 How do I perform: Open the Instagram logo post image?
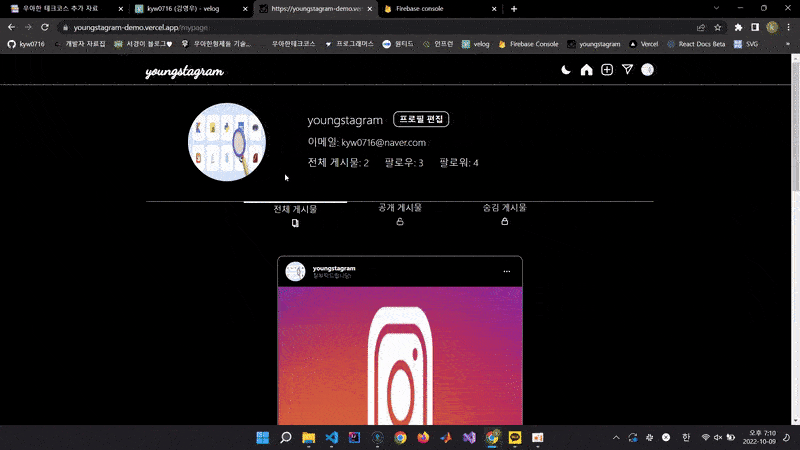400,356
